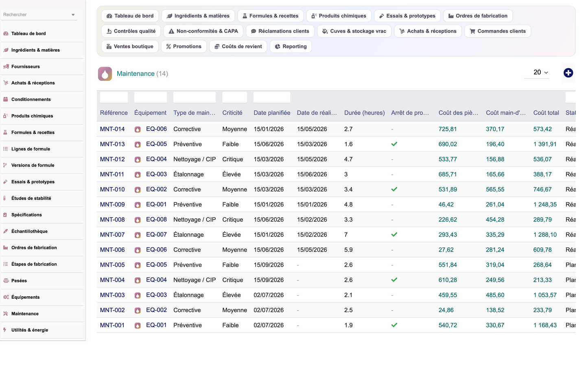Sort by the Coût total column header
This screenshot has width=588, height=367.
click(546, 113)
